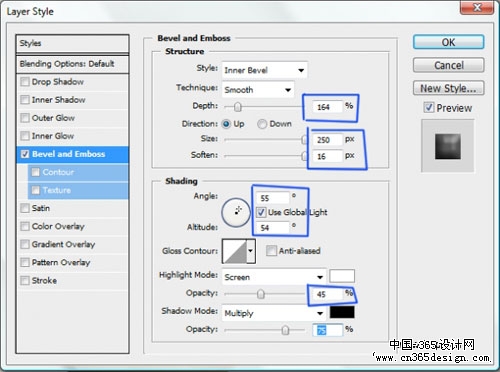500x372 pixels.
Task: Select Blending Options: Default in list
Action: tap(72, 64)
